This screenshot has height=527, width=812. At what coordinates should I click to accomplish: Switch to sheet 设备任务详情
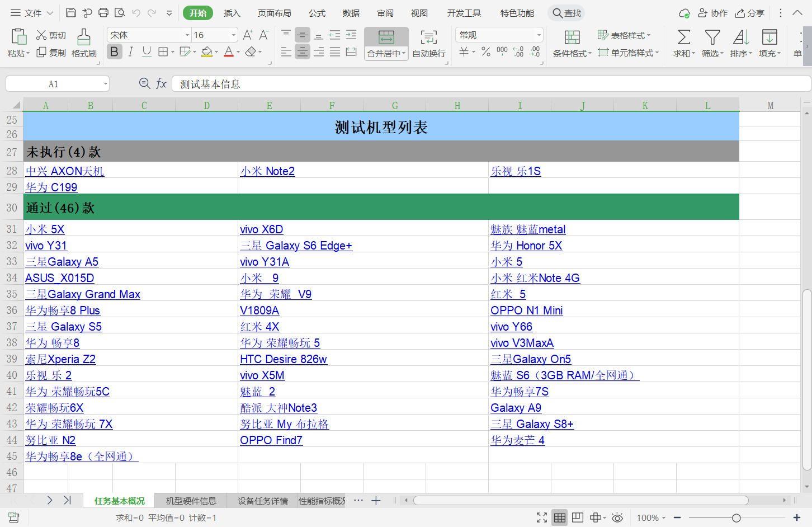coord(262,501)
